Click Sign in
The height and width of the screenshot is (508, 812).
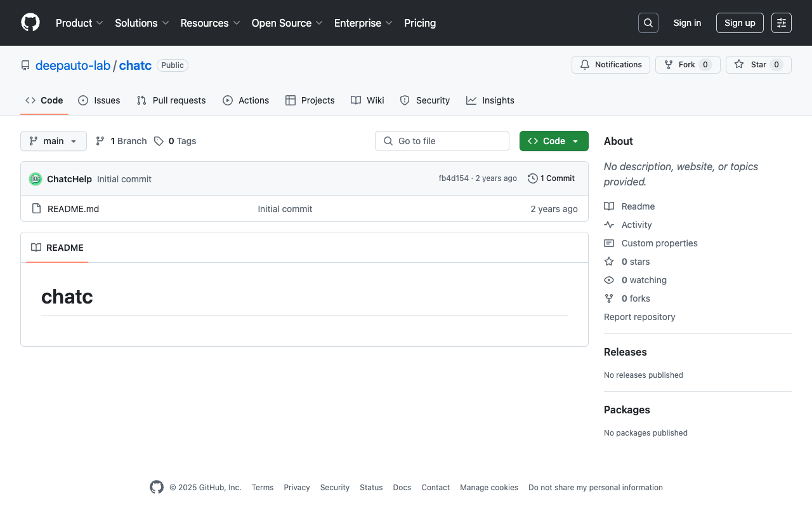tap(687, 23)
